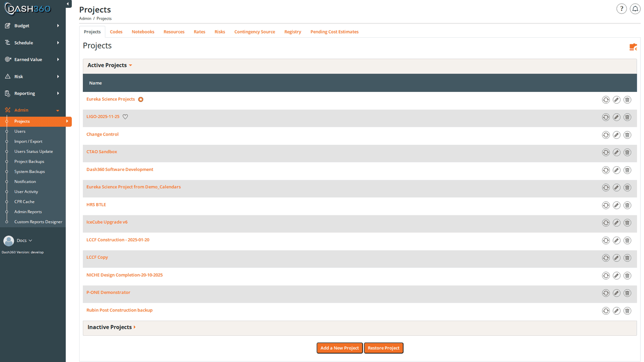
Task: Open the Risks tab
Action: [220, 32]
